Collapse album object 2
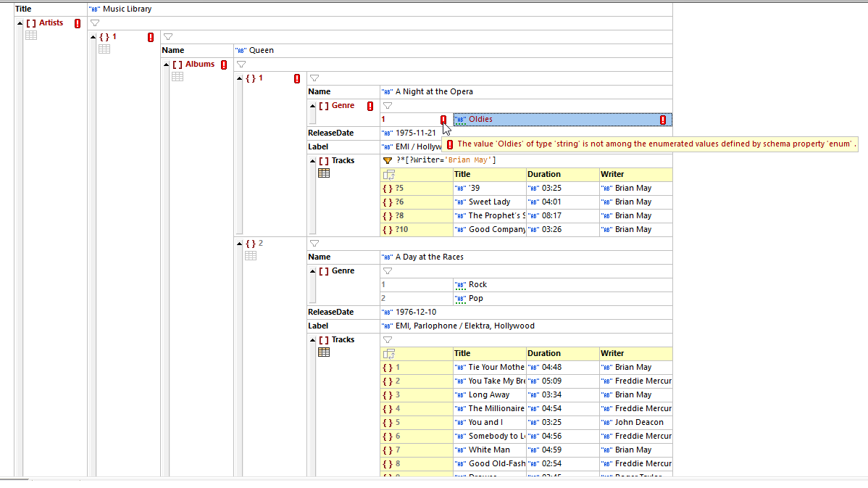868x488 pixels. click(239, 244)
